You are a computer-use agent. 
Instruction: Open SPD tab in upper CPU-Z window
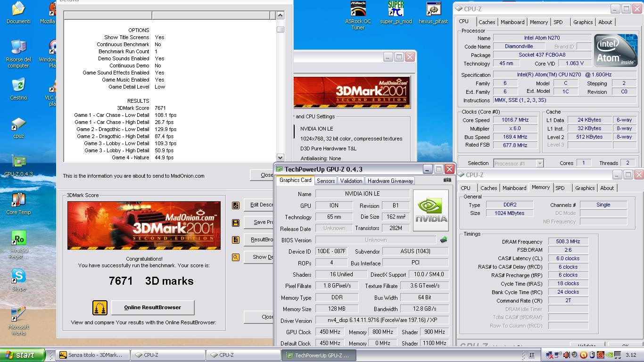click(558, 22)
